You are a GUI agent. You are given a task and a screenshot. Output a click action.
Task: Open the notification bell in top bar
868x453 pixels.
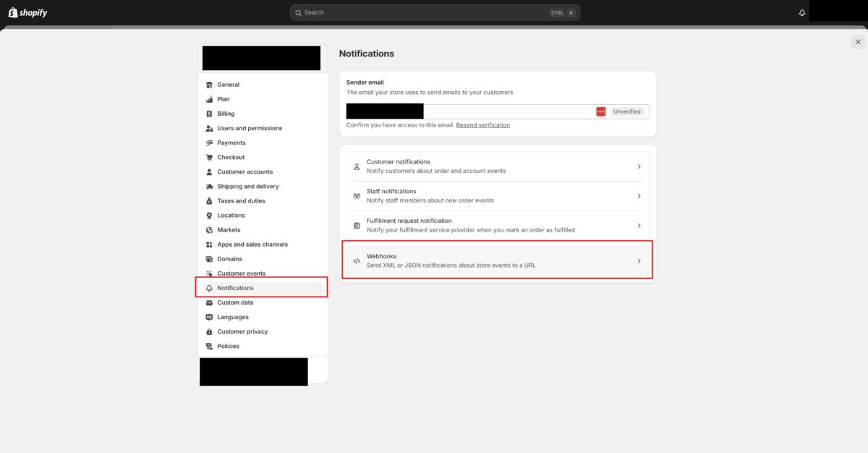tap(801, 13)
